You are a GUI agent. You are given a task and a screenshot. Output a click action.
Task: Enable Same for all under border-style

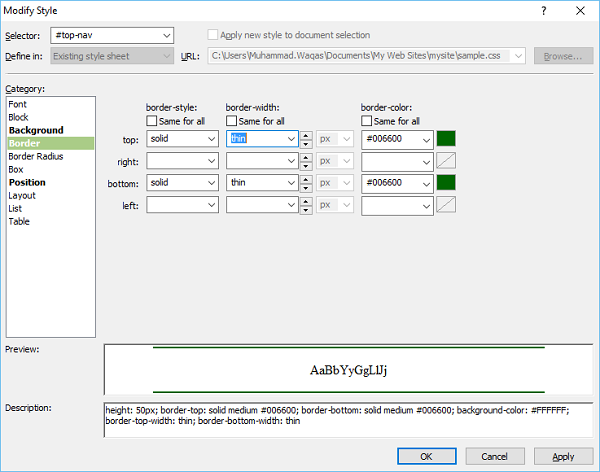pyautogui.click(x=153, y=121)
